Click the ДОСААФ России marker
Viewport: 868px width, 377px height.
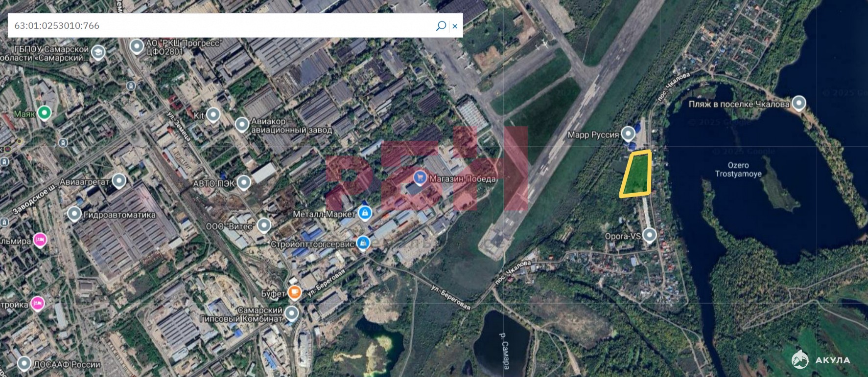tap(24, 364)
